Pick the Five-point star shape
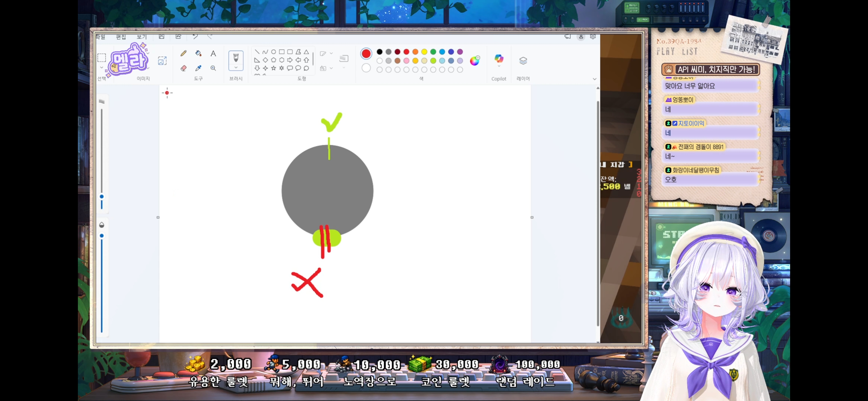868x401 pixels. [273, 68]
